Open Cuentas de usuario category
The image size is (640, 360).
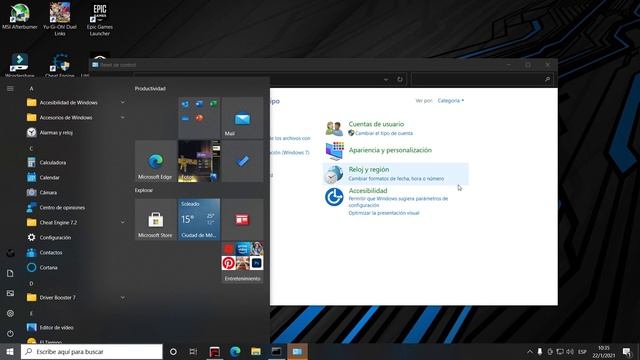(x=376, y=124)
